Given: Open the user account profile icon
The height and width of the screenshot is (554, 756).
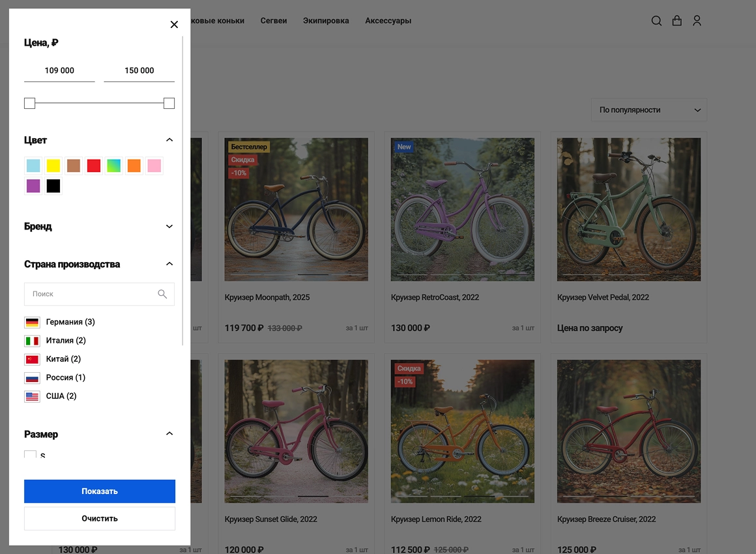Looking at the screenshot, I should click(697, 21).
